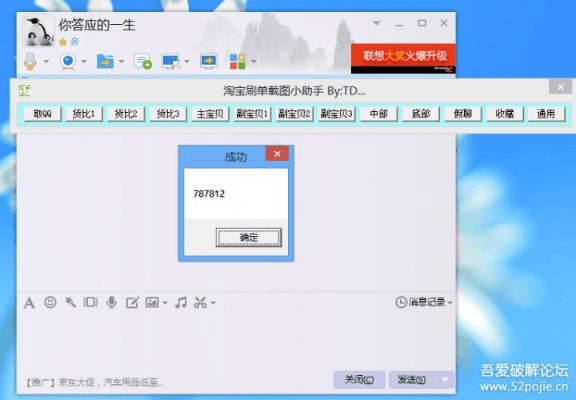Open the music share note icon
This screenshot has height=400, width=576.
coord(181,302)
